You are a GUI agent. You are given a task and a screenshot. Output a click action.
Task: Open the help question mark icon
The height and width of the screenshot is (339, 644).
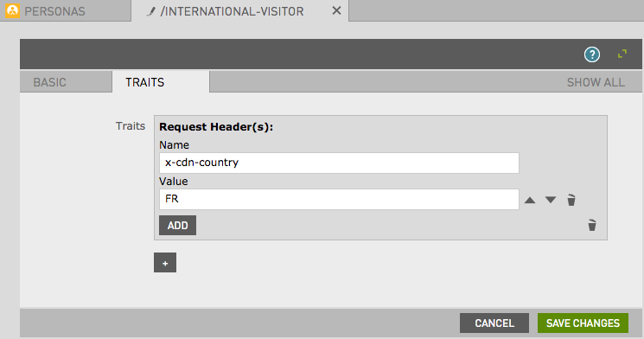point(592,54)
